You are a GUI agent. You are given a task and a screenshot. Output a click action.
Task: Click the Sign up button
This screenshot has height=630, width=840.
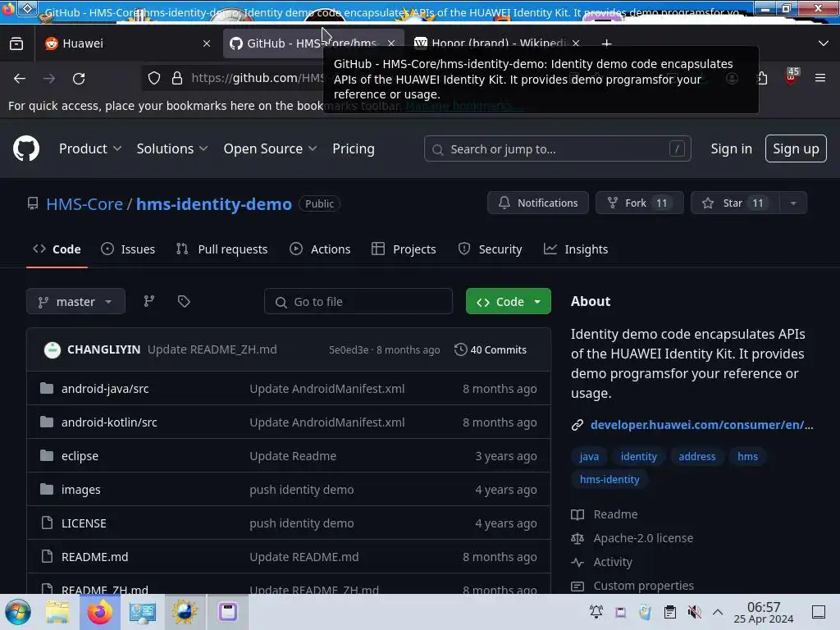tap(796, 148)
